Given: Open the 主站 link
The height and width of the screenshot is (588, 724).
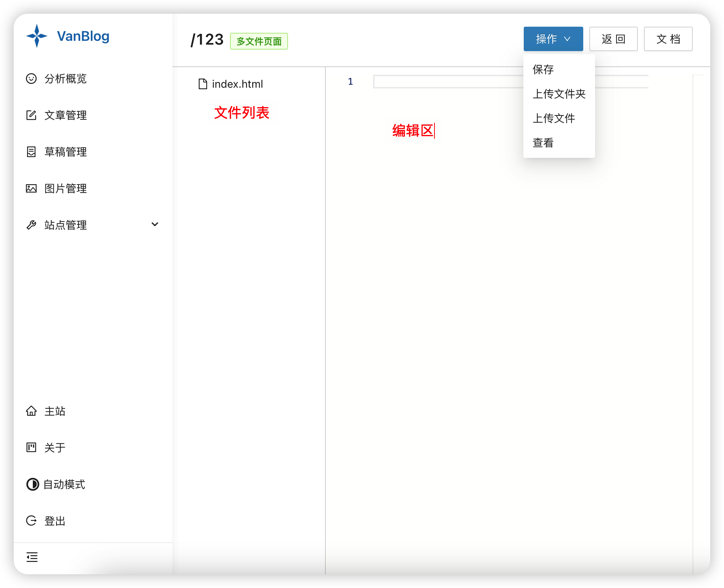Looking at the screenshot, I should [55, 411].
